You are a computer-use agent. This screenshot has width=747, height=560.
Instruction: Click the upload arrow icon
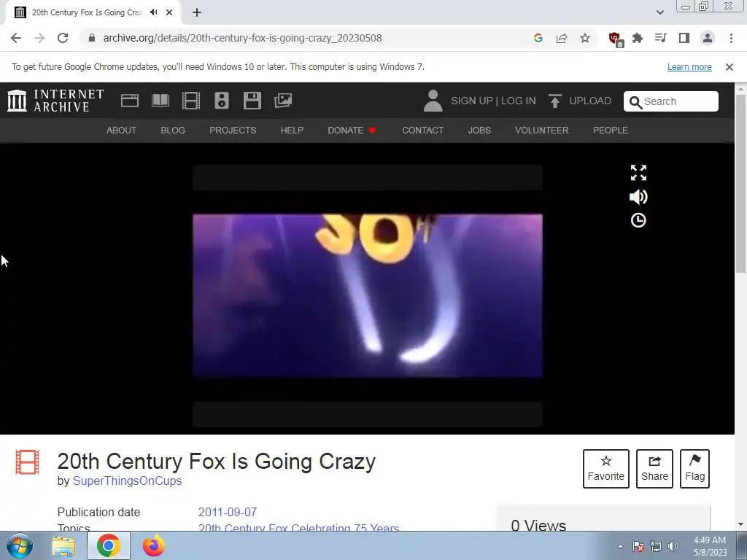554,101
